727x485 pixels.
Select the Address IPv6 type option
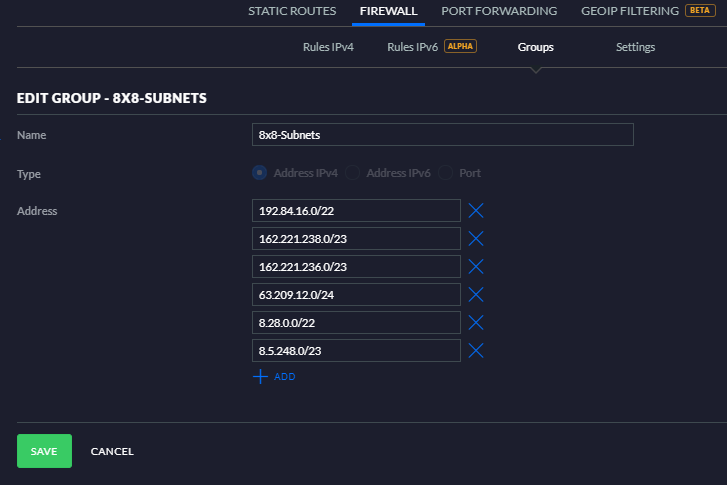(352, 173)
